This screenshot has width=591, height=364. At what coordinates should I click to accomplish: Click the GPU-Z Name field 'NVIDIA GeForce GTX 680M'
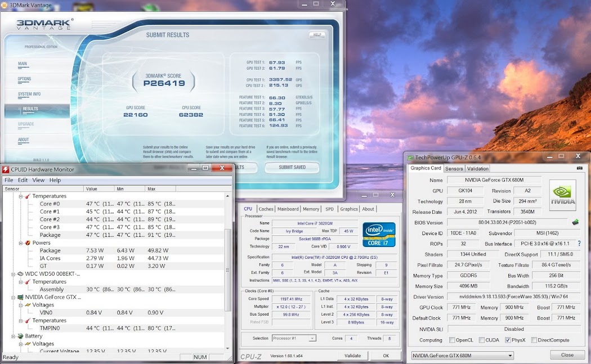[x=494, y=179]
